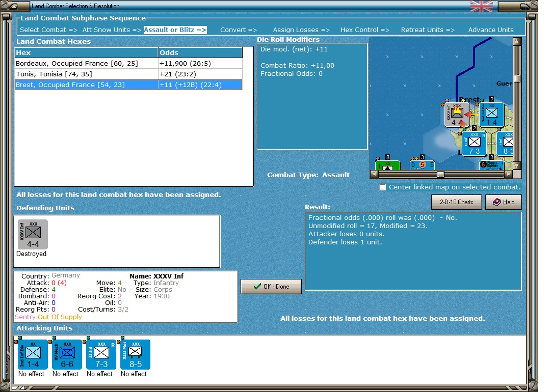Select Tunis, Tunisia combat row
The height and width of the screenshot is (392, 551).
(x=128, y=74)
